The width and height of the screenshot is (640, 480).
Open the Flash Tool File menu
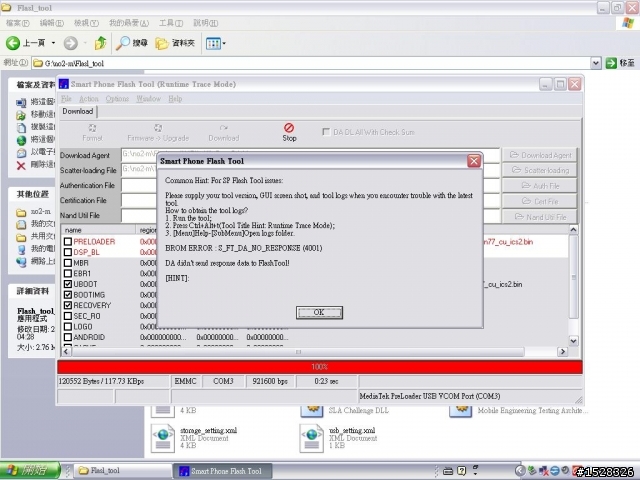point(66,99)
